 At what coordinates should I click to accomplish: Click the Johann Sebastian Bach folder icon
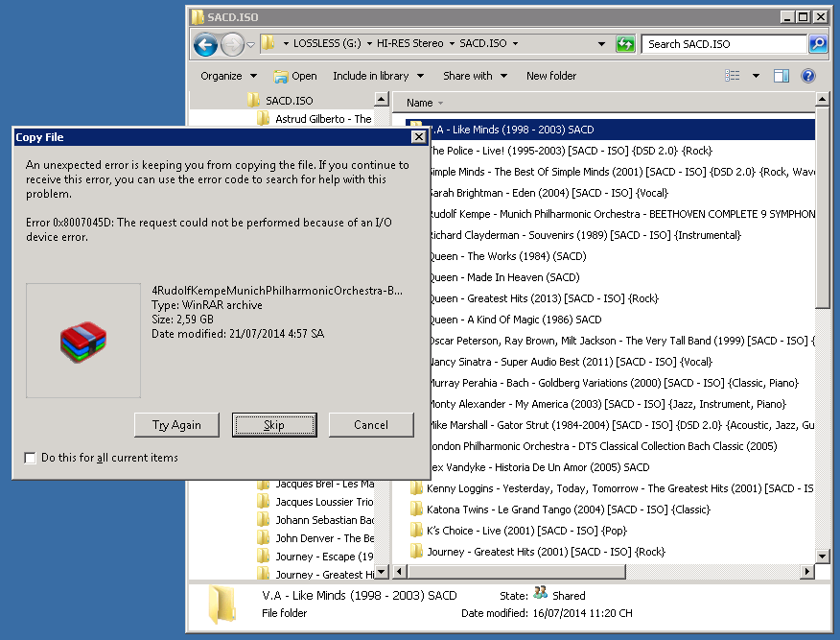click(x=263, y=520)
